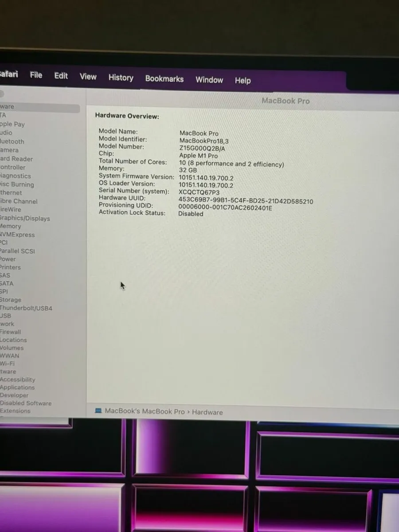Open the History menu
This screenshot has width=399, height=532.
pos(121,78)
